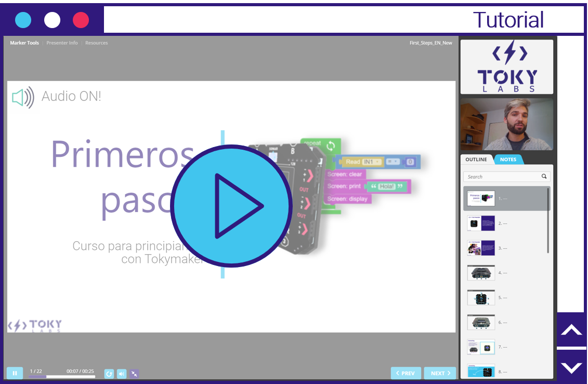Click the up chevron arrow

click(572, 330)
